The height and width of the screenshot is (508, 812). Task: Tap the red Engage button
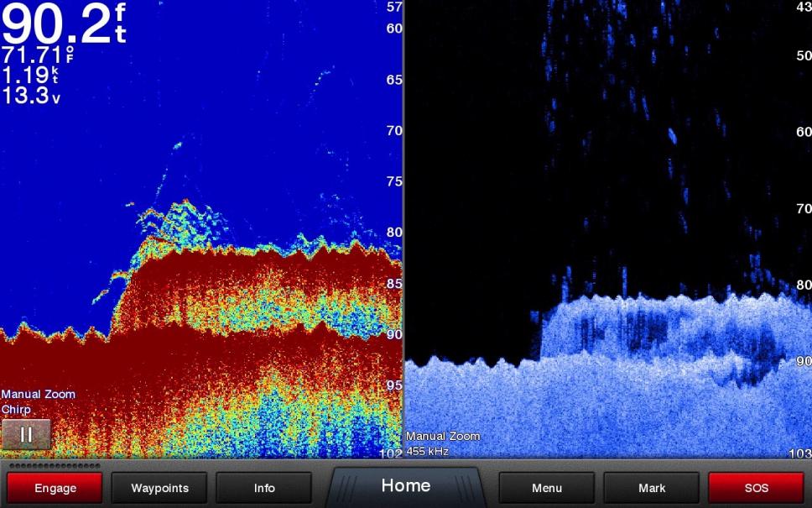click(55, 488)
